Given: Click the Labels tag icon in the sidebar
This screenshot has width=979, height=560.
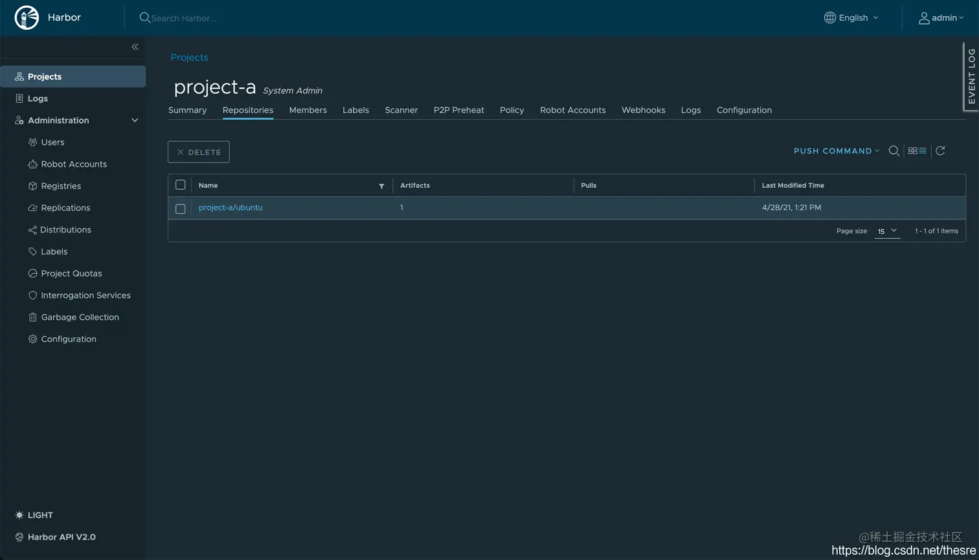Looking at the screenshot, I should click(32, 252).
